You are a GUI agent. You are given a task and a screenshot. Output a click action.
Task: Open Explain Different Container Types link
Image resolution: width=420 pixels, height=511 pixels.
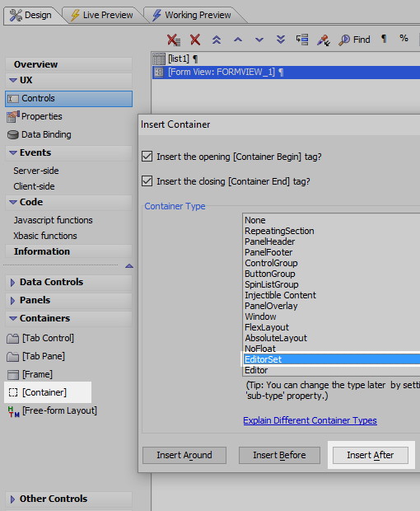coord(310,420)
